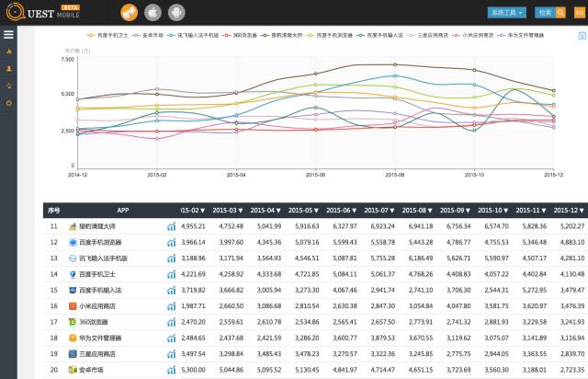
Task: Toggle 安卓市场 series in chart legend
Action: [x=148, y=35]
